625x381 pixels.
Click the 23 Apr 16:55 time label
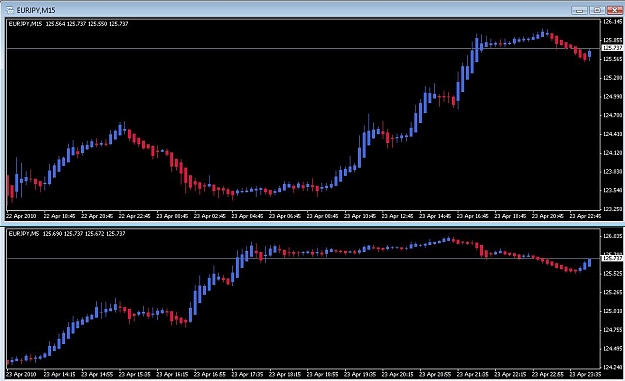209,375
